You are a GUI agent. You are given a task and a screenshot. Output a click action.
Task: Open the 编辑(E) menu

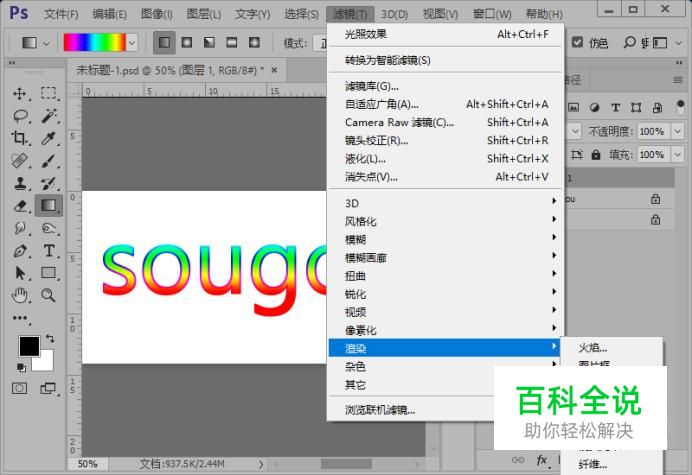pos(109,14)
